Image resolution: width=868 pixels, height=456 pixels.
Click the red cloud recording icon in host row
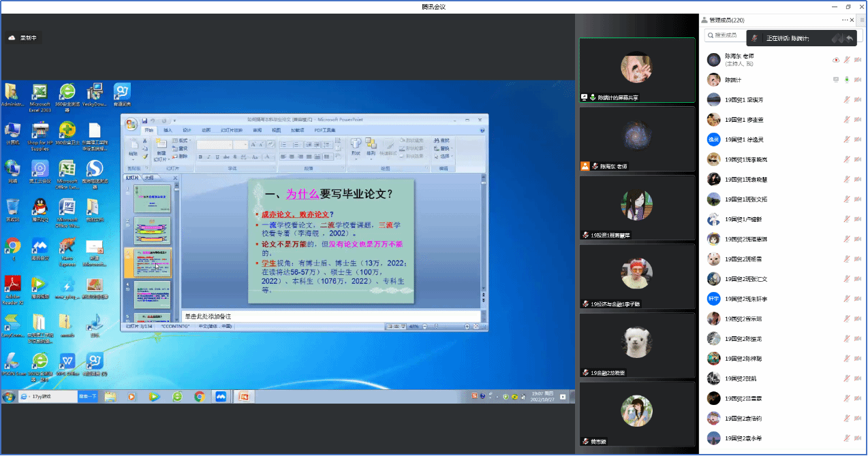coord(836,60)
